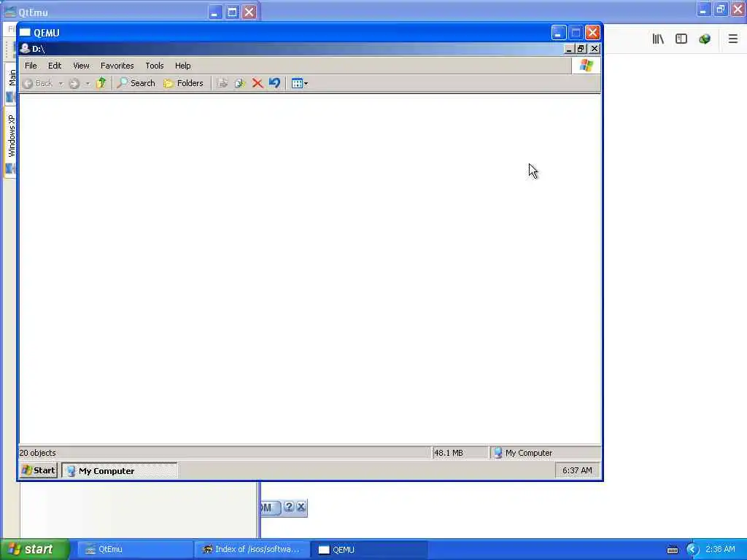
Task: Click the help question mark button below QEMU
Action: (289, 507)
